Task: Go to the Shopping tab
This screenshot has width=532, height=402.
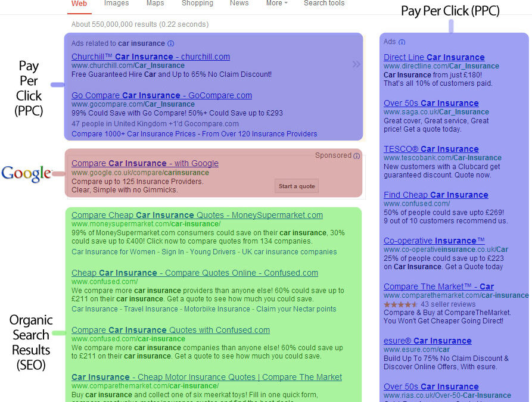Action: 197,3
